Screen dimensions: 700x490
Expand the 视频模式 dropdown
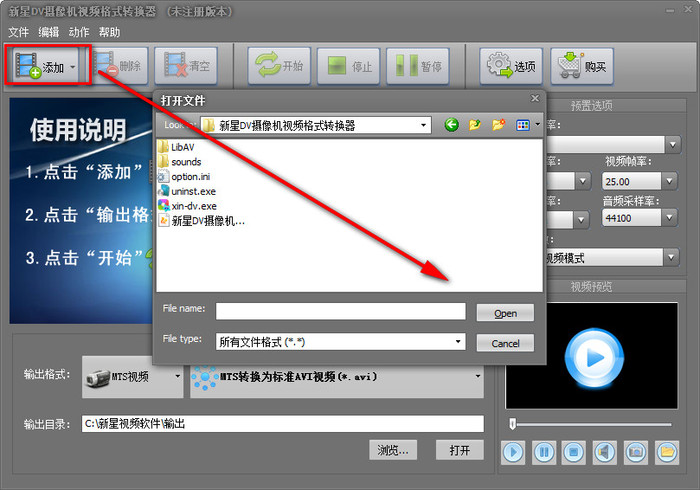tap(671, 257)
